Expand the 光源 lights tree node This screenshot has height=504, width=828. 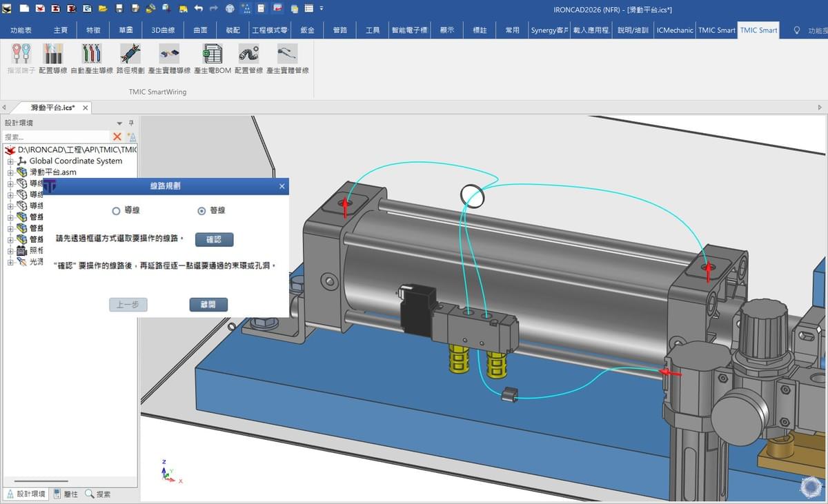pos(10,262)
